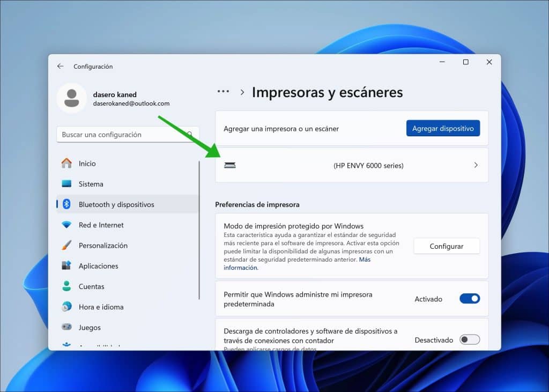The width and height of the screenshot is (549, 392).
Task: Click the Impresoras y escáneres page title
Action: (328, 92)
